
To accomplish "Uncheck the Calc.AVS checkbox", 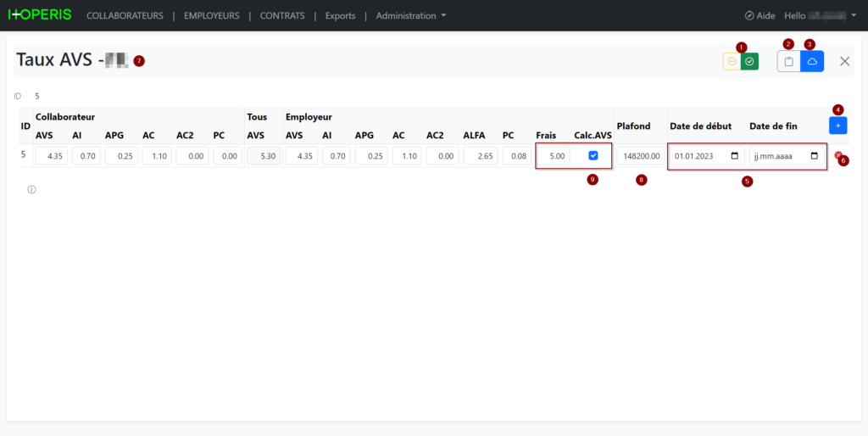I will click(x=593, y=155).
